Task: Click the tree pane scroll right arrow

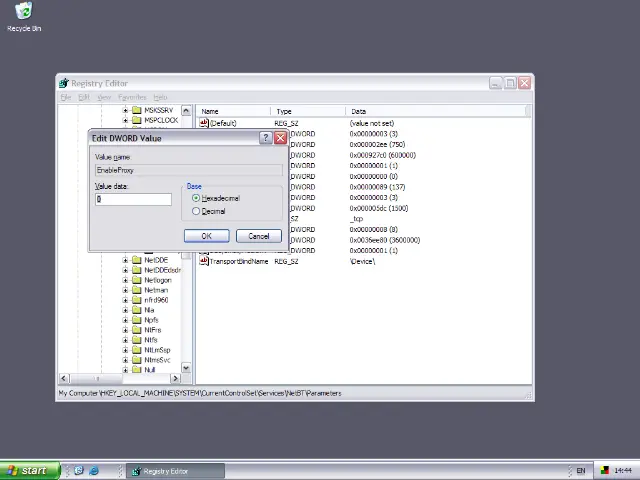Action: [176, 378]
